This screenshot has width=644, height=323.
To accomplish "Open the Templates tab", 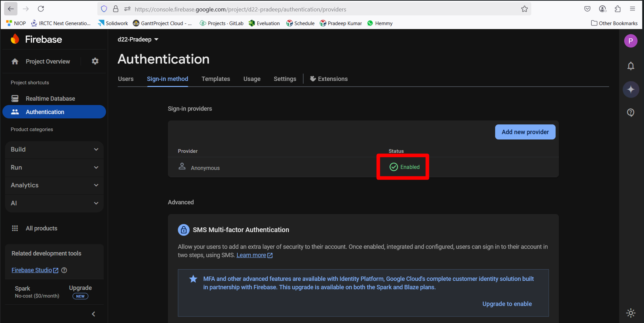I will point(216,79).
